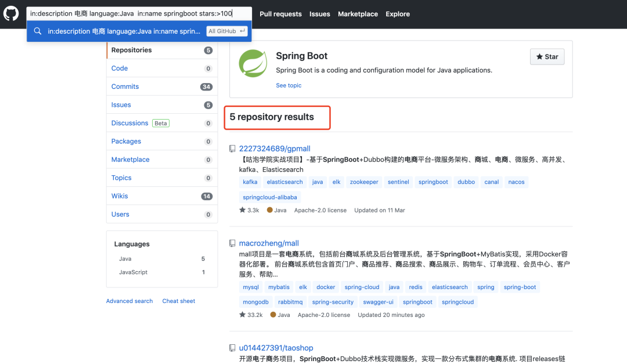This screenshot has width=627, height=364.
Task: Click the search magnifier icon in suggestion
Action: click(38, 31)
